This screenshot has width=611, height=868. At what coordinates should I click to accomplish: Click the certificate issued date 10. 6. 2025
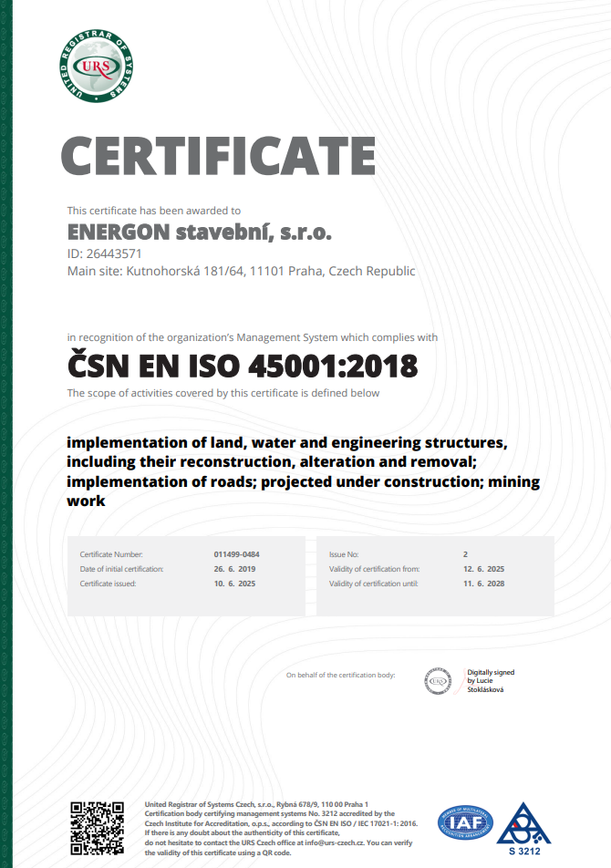234,584
